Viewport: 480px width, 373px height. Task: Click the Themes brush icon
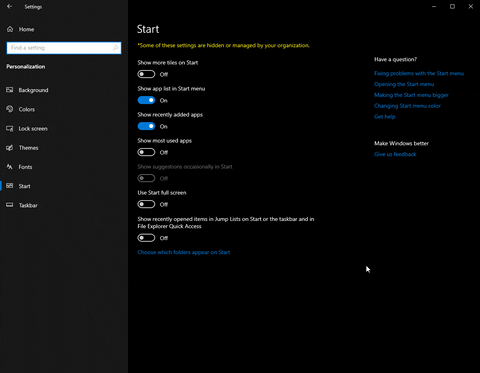pyautogui.click(x=10, y=148)
